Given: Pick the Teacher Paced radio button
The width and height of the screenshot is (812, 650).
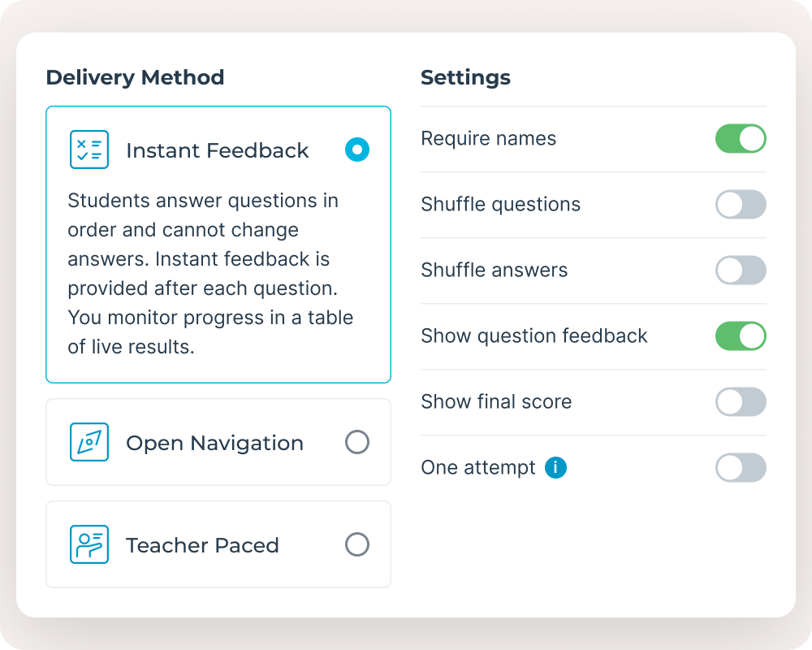Looking at the screenshot, I should pos(357,544).
